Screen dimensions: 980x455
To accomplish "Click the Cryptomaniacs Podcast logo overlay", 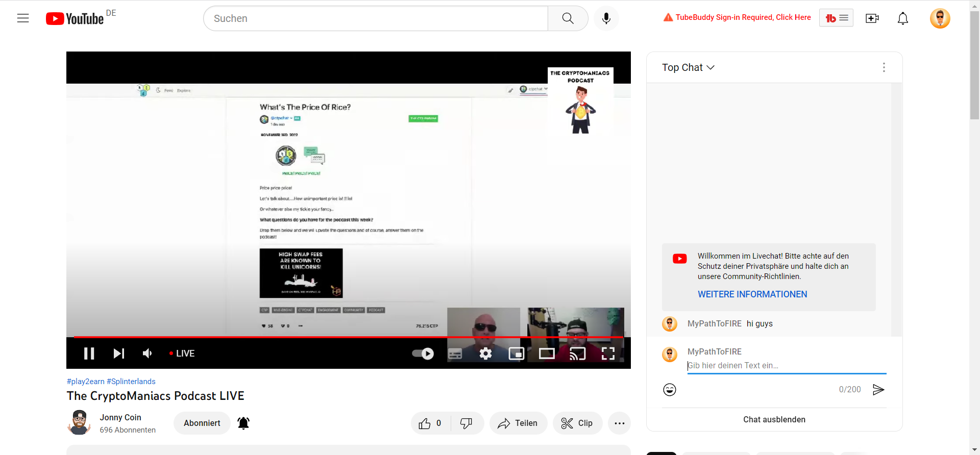I will point(581,101).
